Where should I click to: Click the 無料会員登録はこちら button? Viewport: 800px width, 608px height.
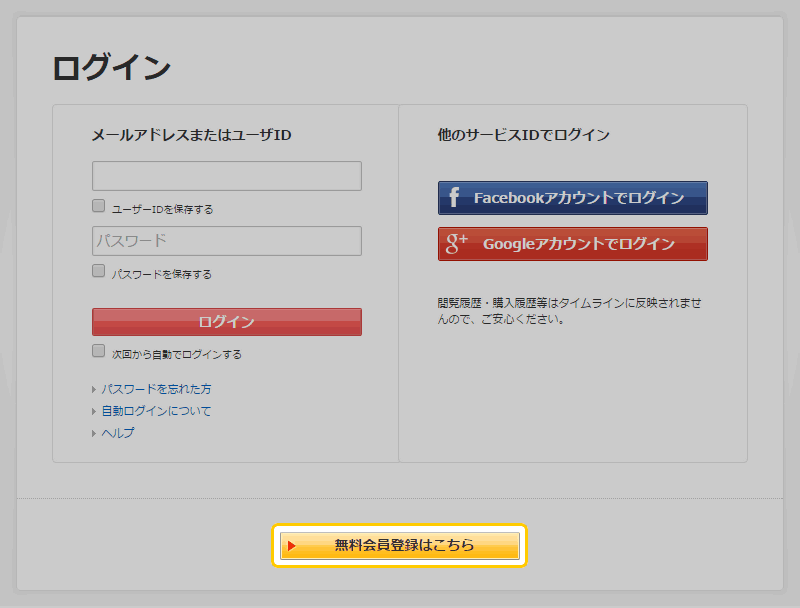point(399,545)
